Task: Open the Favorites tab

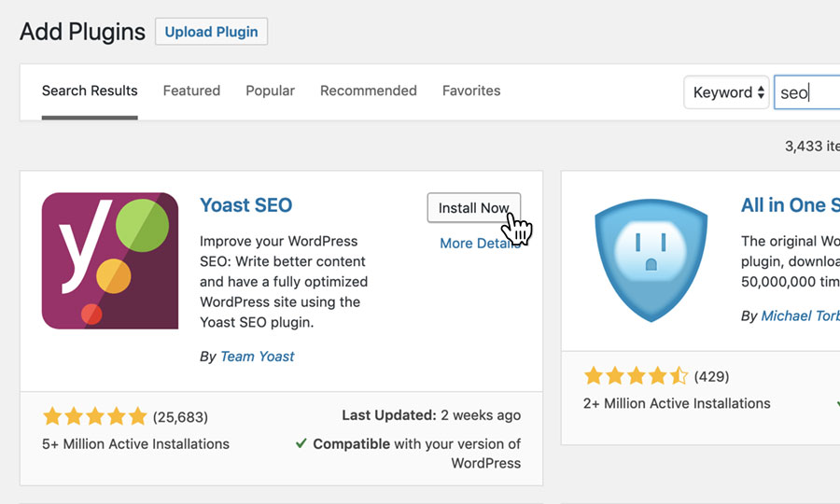Action: click(x=471, y=91)
